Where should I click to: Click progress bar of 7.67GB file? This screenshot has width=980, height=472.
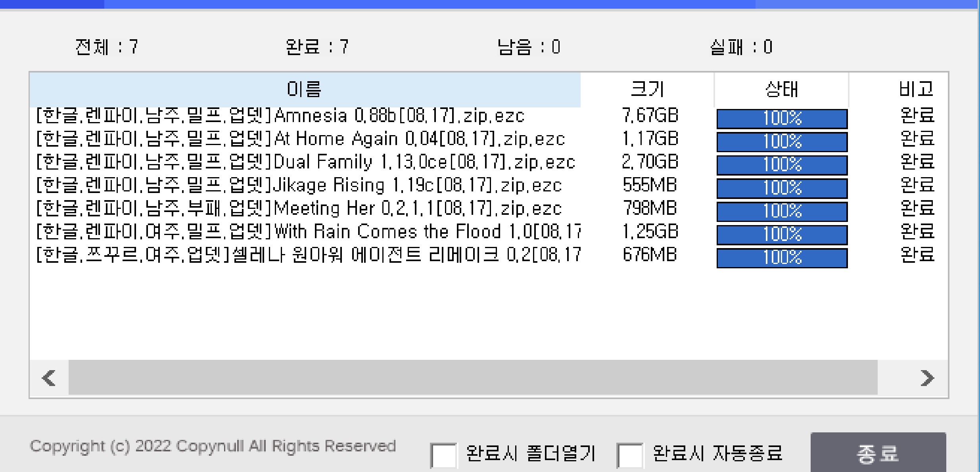(782, 118)
